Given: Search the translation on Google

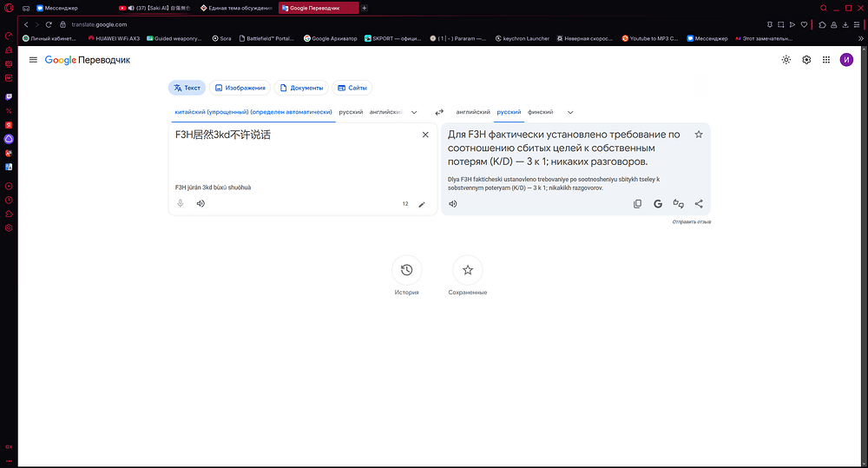Looking at the screenshot, I should [x=658, y=204].
